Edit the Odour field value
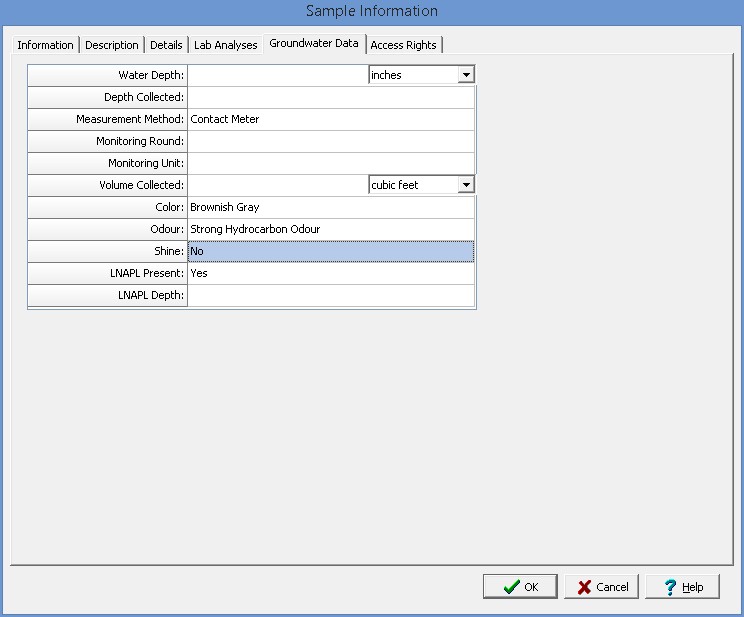744x617 pixels. coord(330,229)
